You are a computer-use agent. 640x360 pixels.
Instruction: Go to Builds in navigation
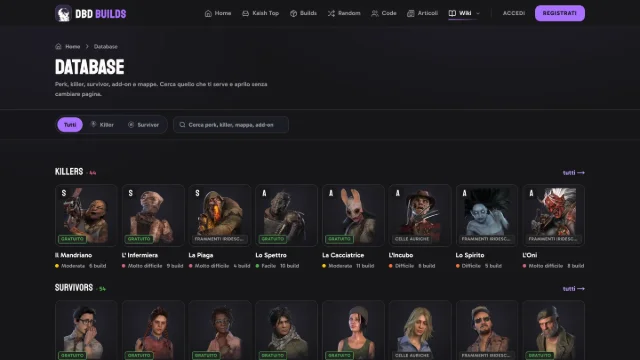click(x=303, y=13)
